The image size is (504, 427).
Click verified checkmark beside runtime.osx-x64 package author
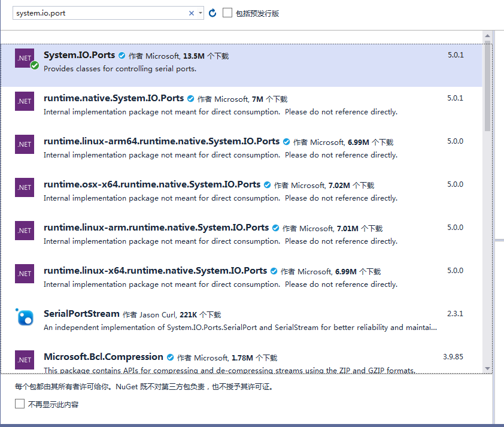(x=267, y=185)
